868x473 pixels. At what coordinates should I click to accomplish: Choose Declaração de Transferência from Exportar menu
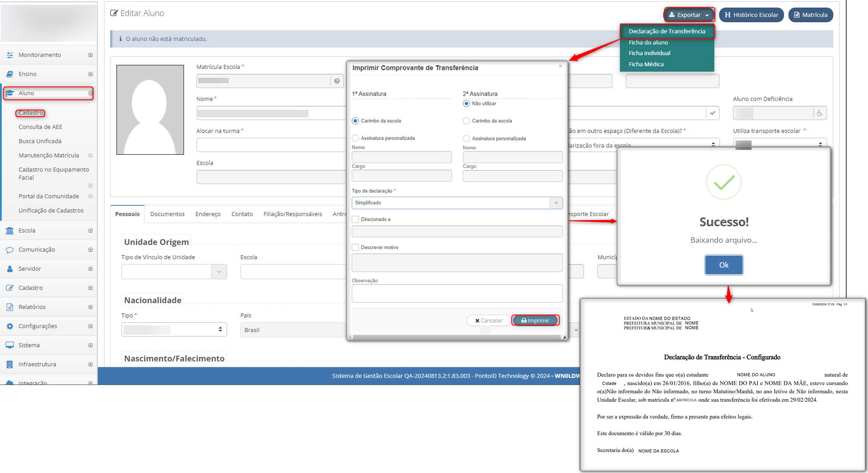(667, 32)
